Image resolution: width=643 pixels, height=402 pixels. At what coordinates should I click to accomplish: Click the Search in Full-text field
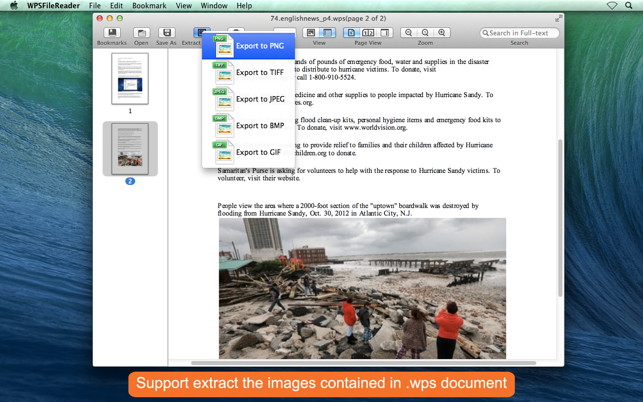520,33
